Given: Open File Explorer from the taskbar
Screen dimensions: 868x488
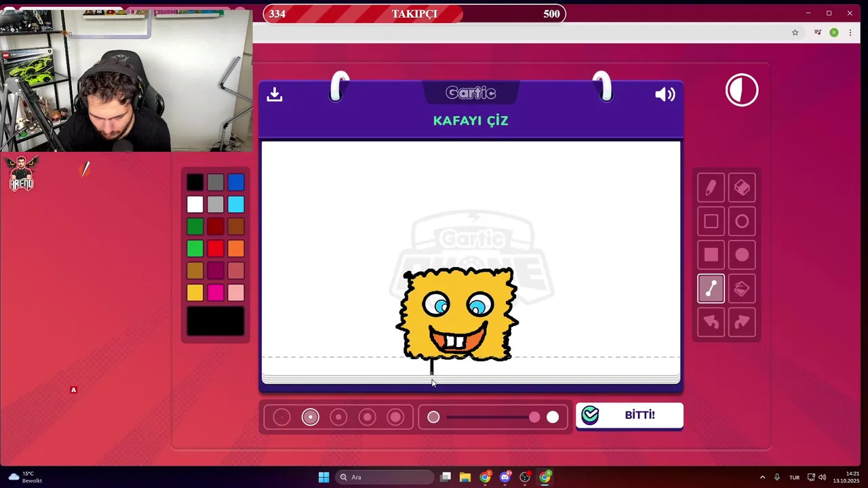Looking at the screenshot, I should point(465,477).
